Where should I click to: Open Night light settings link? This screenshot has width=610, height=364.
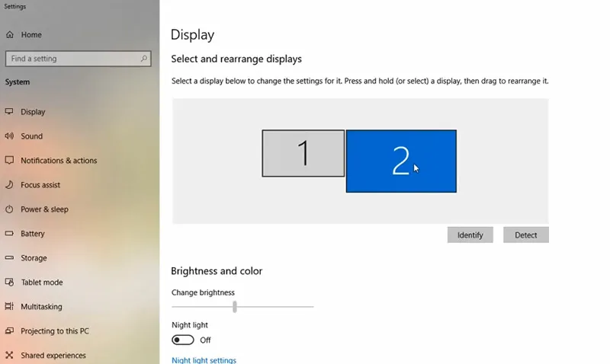click(204, 360)
